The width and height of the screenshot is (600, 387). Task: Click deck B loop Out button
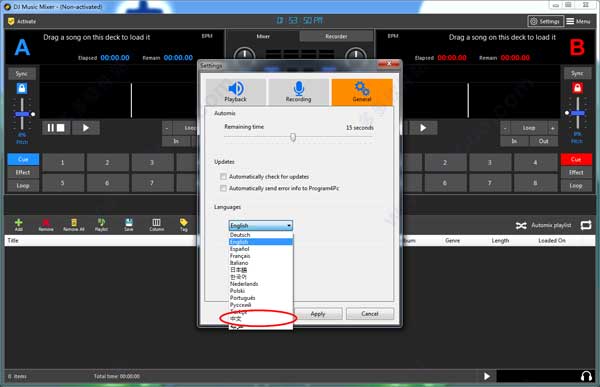click(543, 141)
